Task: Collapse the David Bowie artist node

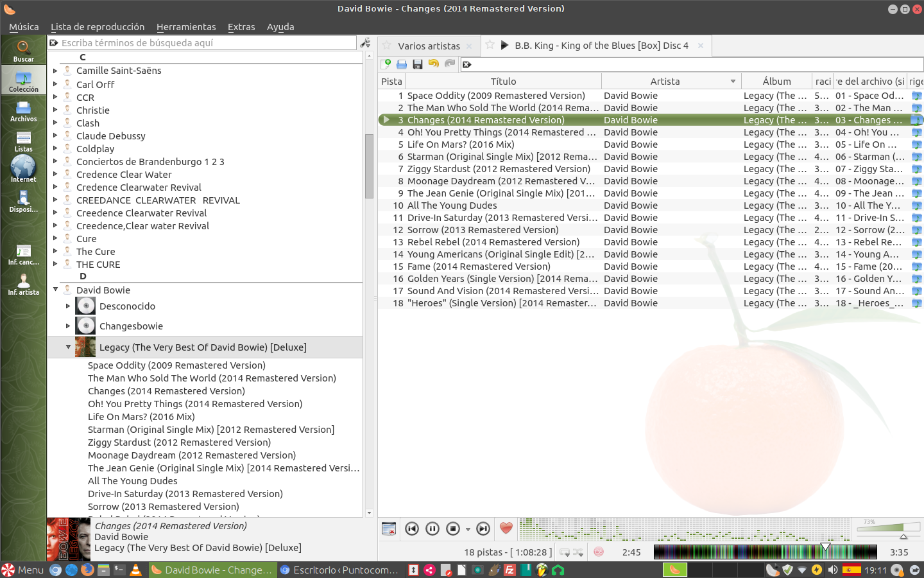Action: click(55, 290)
